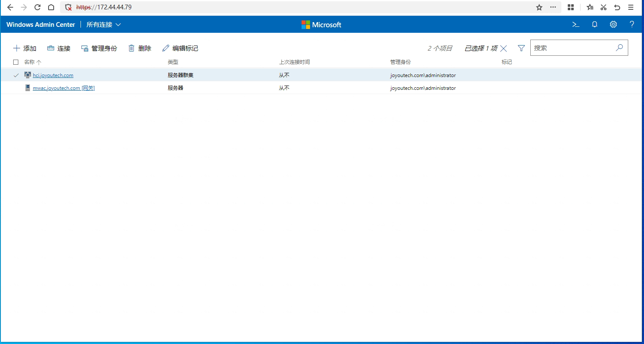Click 从不 in the mwac.joyoutech.com row

click(x=284, y=88)
